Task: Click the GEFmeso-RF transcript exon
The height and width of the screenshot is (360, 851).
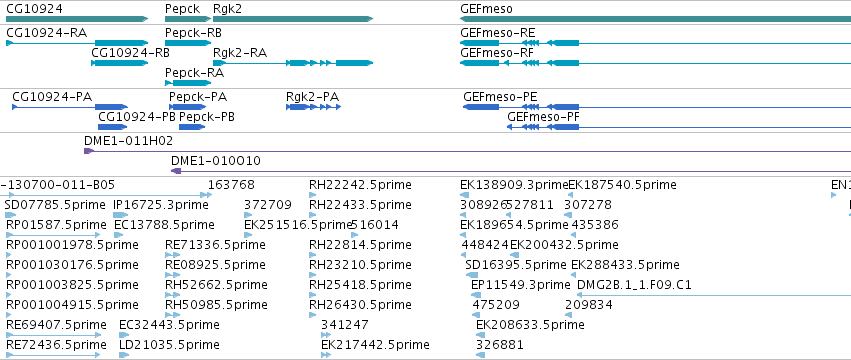Action: [479, 63]
